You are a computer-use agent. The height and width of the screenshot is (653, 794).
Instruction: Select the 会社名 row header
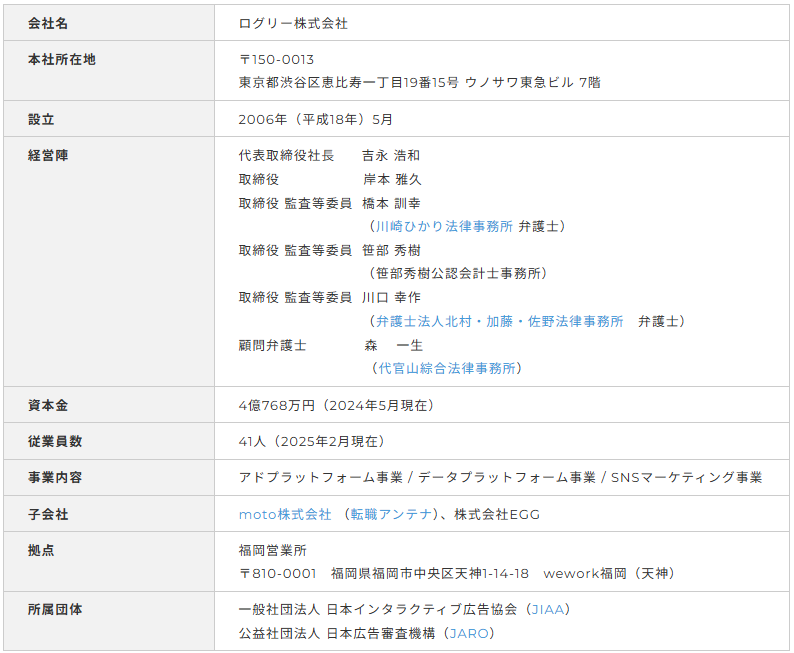(109, 23)
